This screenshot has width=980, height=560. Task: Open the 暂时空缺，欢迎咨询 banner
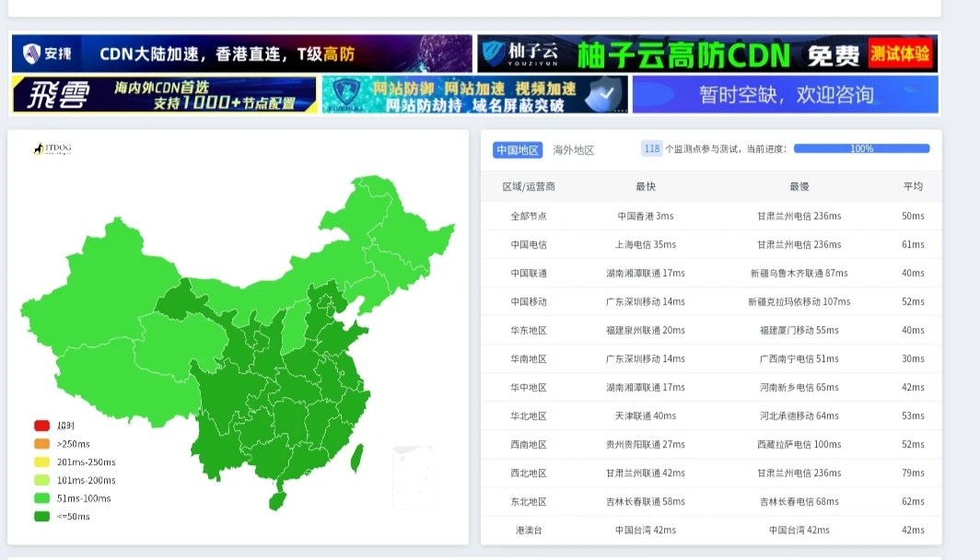coord(786,94)
